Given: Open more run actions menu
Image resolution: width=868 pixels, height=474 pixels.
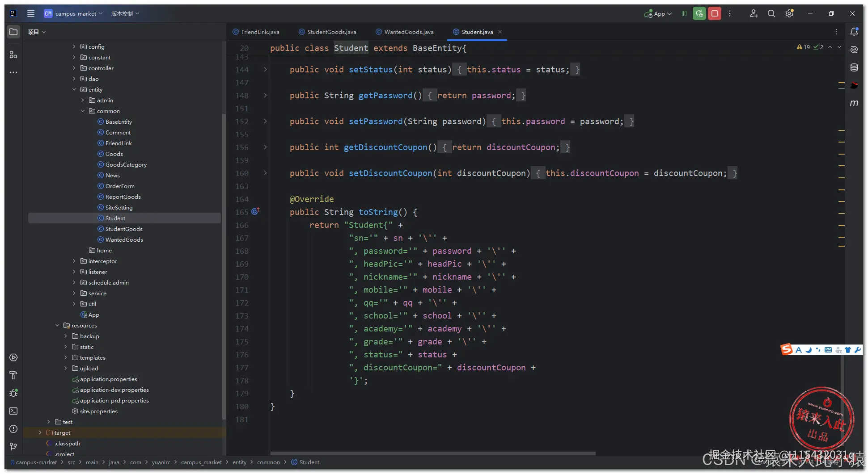Looking at the screenshot, I should [730, 13].
